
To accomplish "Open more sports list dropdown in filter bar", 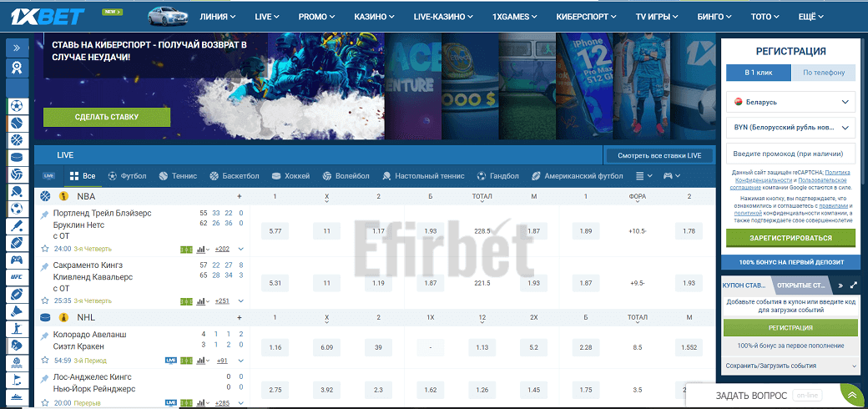I will [643, 176].
